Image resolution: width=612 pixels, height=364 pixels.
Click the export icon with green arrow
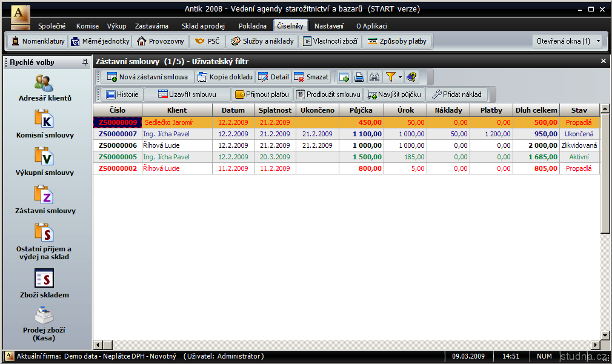344,77
